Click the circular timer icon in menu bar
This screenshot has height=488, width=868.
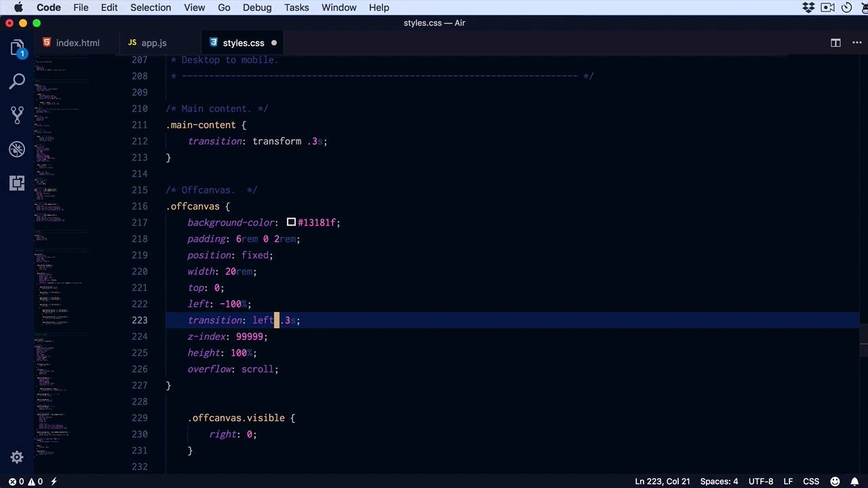pos(846,7)
